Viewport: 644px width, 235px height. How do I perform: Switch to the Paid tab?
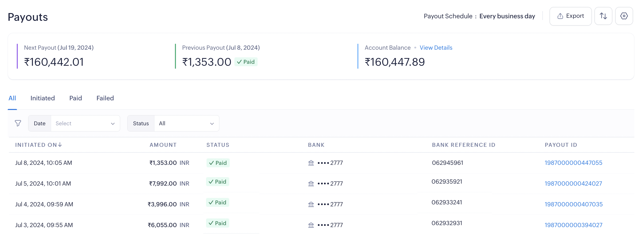tap(76, 98)
